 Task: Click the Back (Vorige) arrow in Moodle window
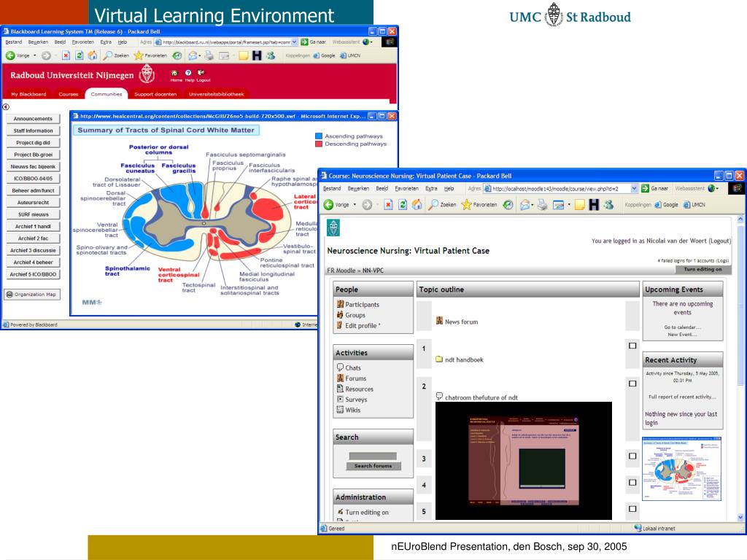tap(328, 205)
